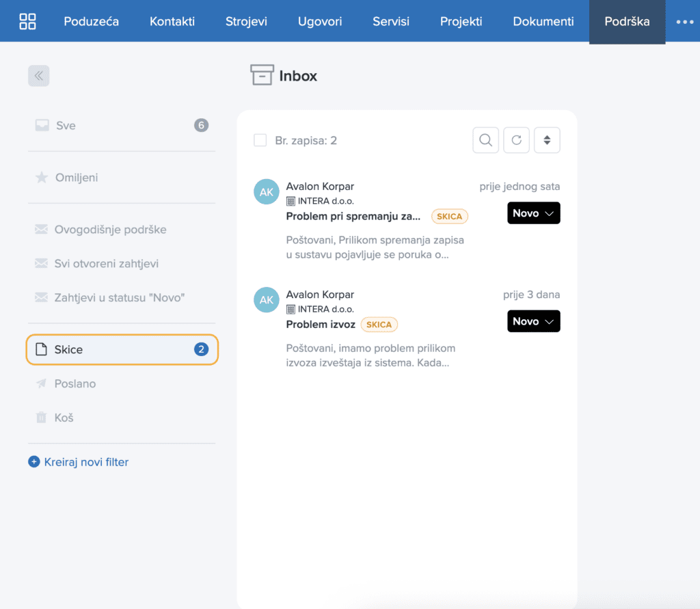
Task: Open the sort order arrows button
Action: tap(547, 140)
